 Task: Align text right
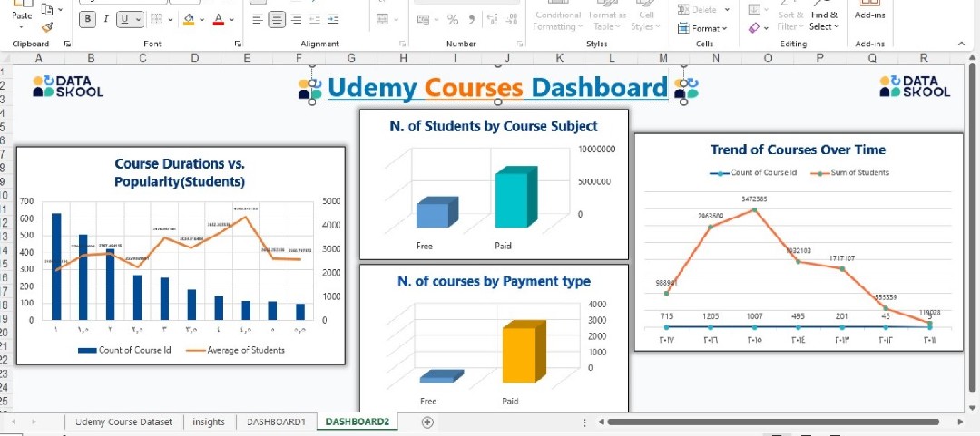click(x=296, y=19)
